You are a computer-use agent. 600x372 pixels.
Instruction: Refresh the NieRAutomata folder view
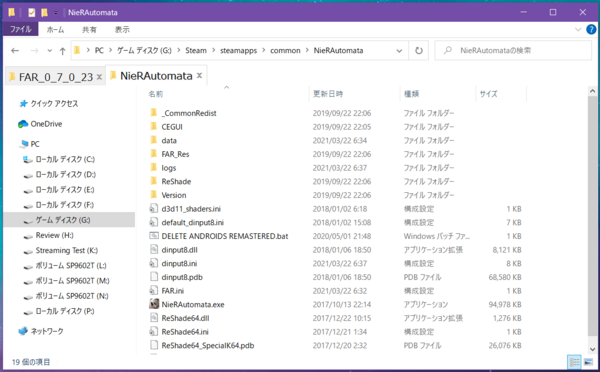click(419, 51)
